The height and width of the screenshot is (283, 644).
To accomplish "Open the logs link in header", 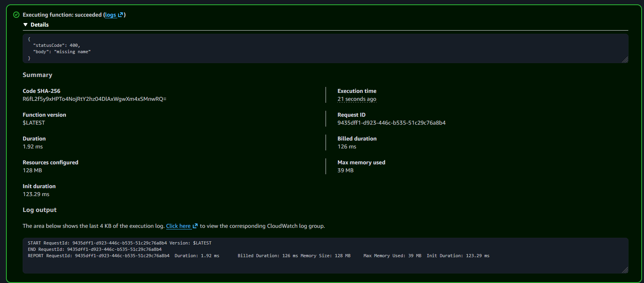I will (x=111, y=15).
